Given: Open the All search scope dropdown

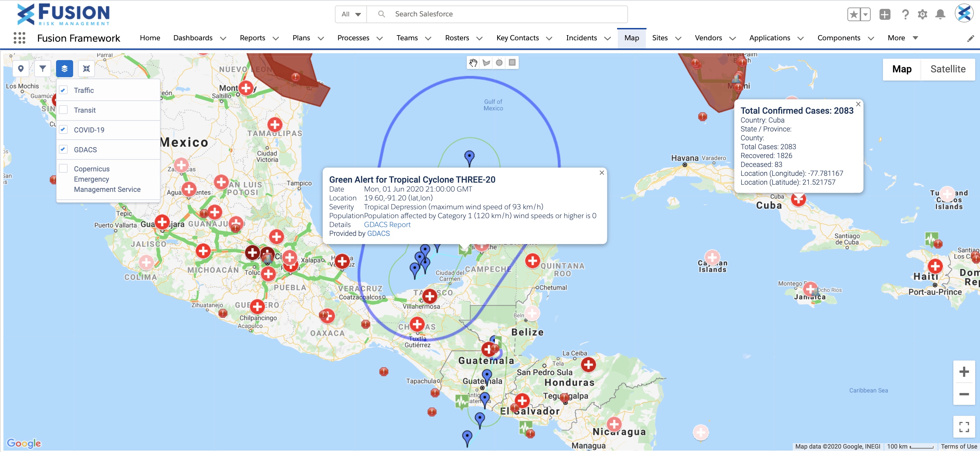Looking at the screenshot, I should coord(351,14).
